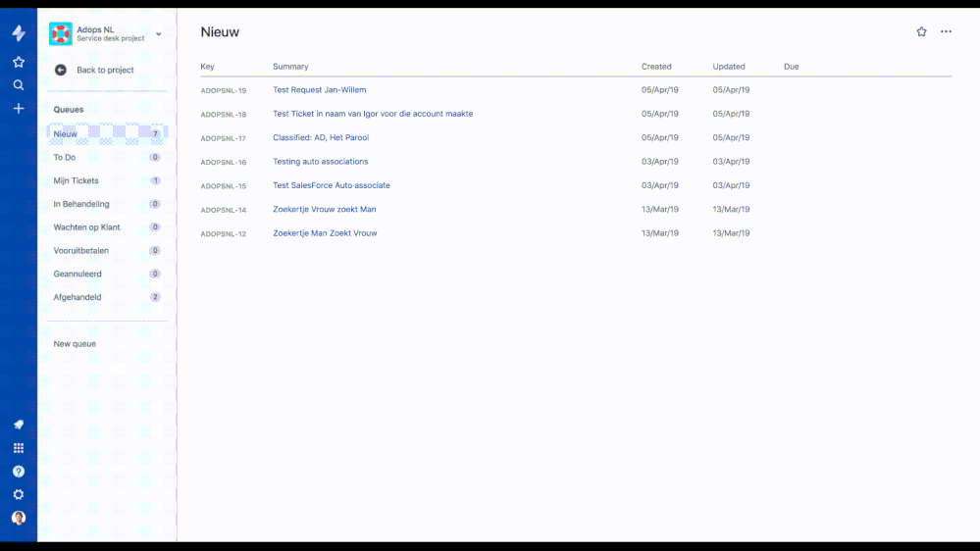Click the Afgehandeld count badge
Image resolution: width=980 pixels, height=551 pixels.
pos(155,297)
